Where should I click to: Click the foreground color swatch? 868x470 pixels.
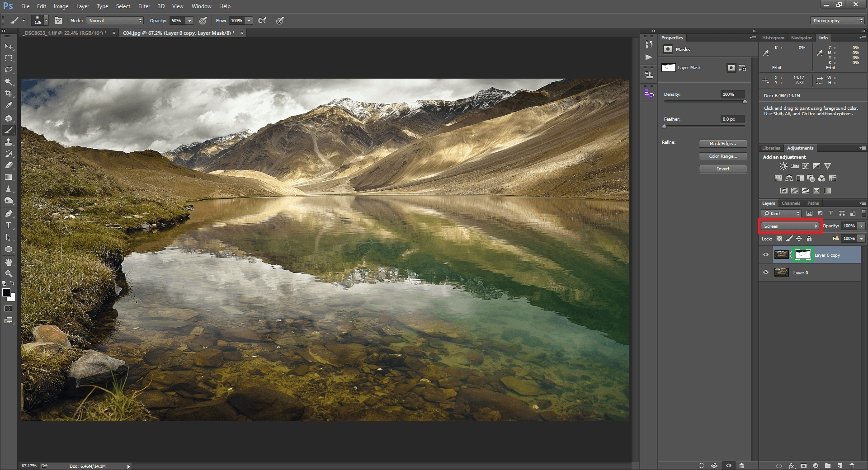(6, 293)
